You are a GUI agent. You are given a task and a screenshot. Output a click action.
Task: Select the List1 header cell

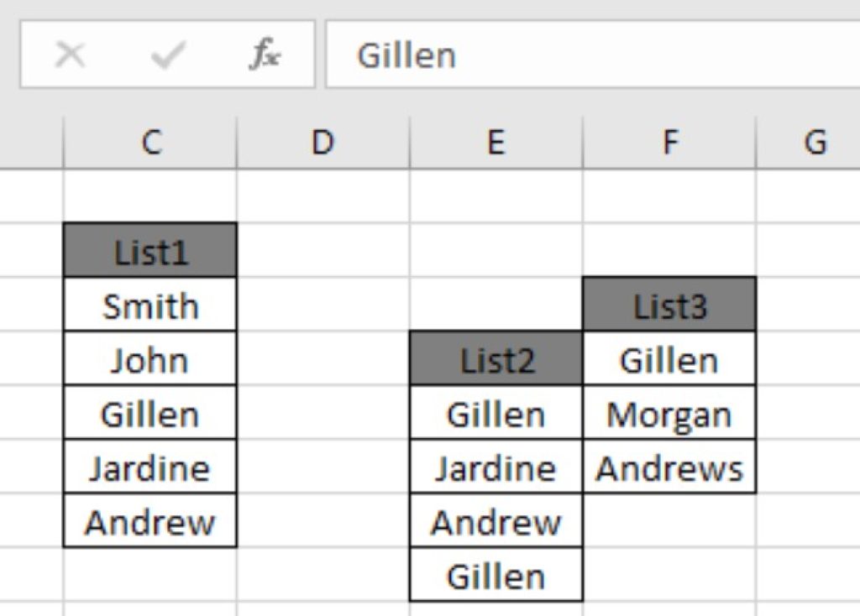149,249
